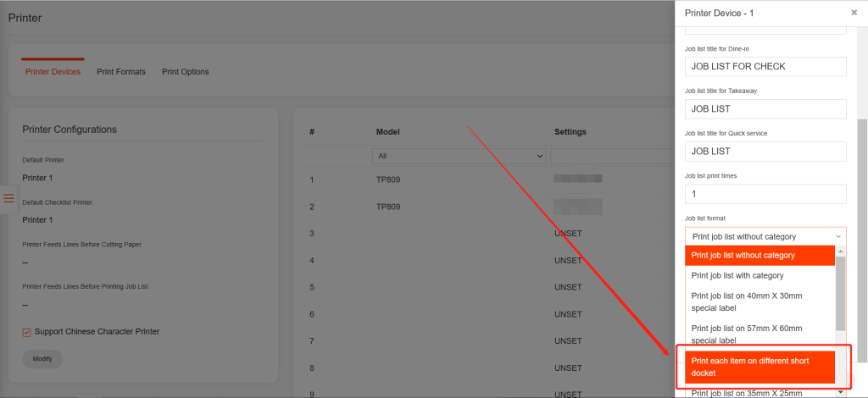
Task: Click UNSET setting in row 3
Action: coord(568,234)
